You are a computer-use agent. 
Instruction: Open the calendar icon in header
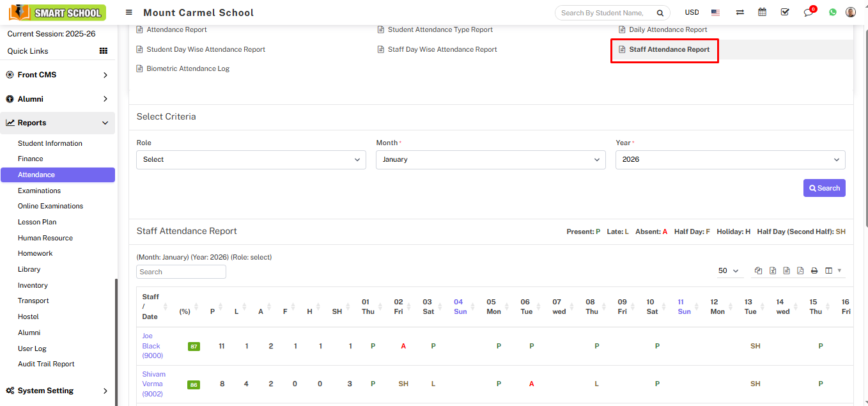762,12
